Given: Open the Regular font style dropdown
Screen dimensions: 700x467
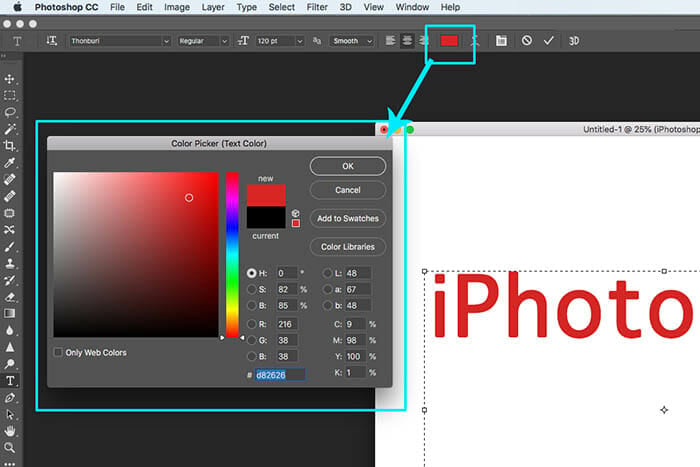Looking at the screenshot, I should click(x=203, y=41).
